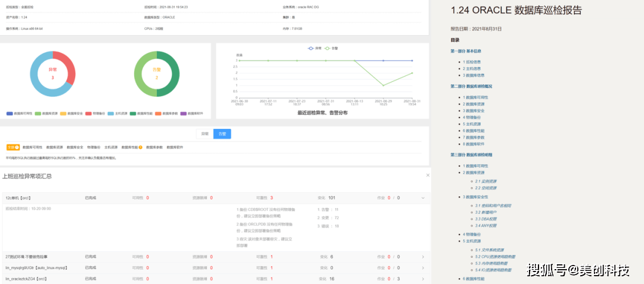Click the 2. 变更：72 detail entry
The image size is (644, 284).
tap(328, 217)
